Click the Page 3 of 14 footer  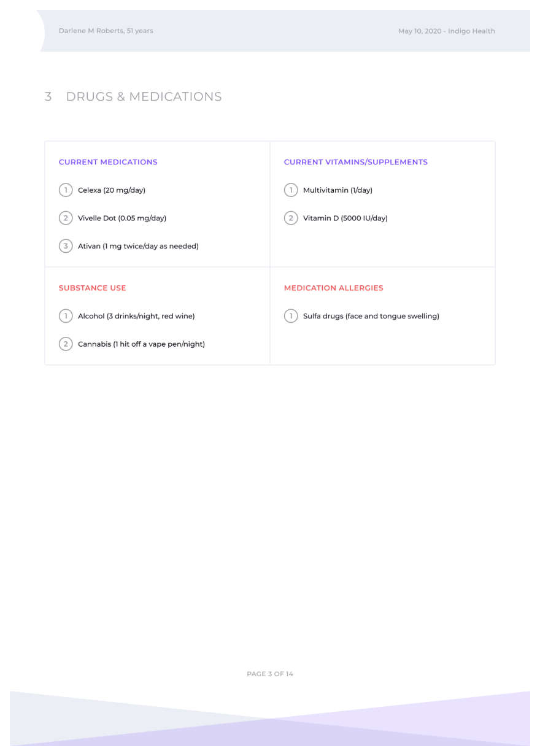(270, 674)
